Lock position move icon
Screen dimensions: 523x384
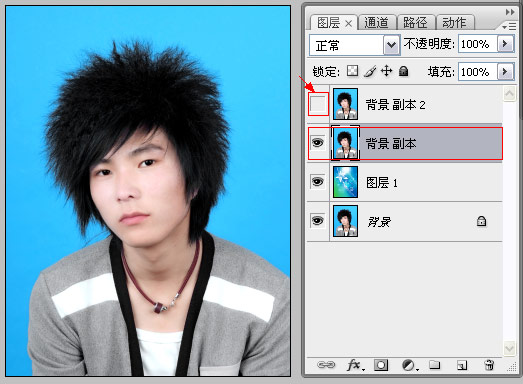point(387,71)
